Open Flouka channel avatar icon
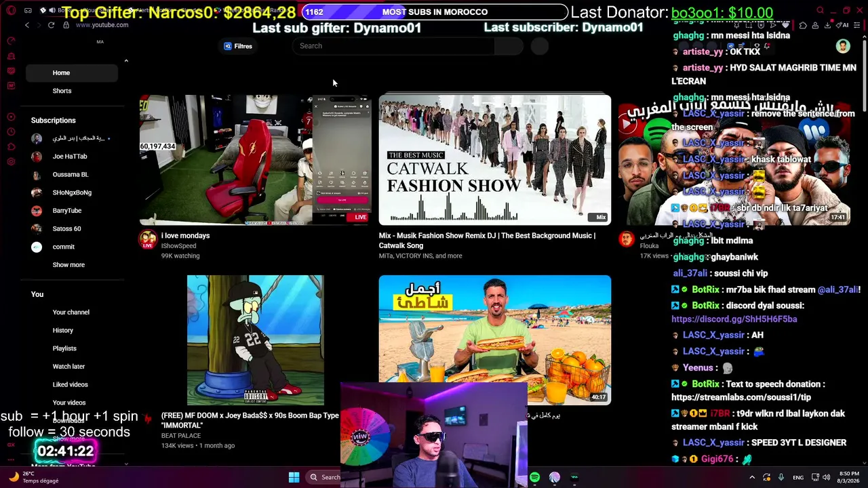This screenshot has height=488, width=868. (627, 239)
